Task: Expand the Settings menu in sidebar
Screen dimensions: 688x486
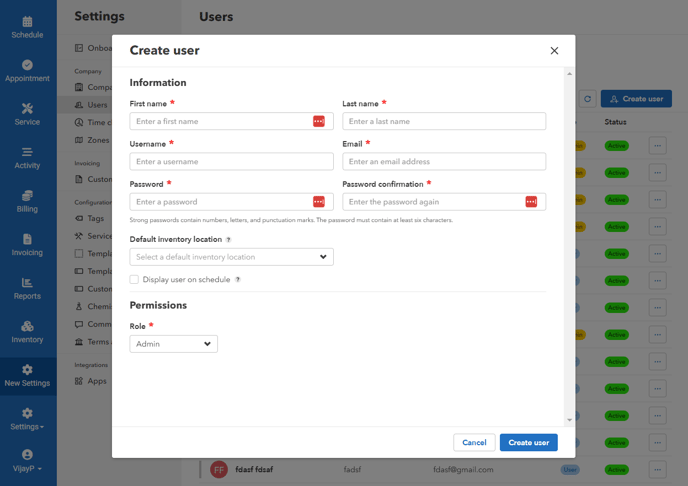Action: click(x=27, y=419)
